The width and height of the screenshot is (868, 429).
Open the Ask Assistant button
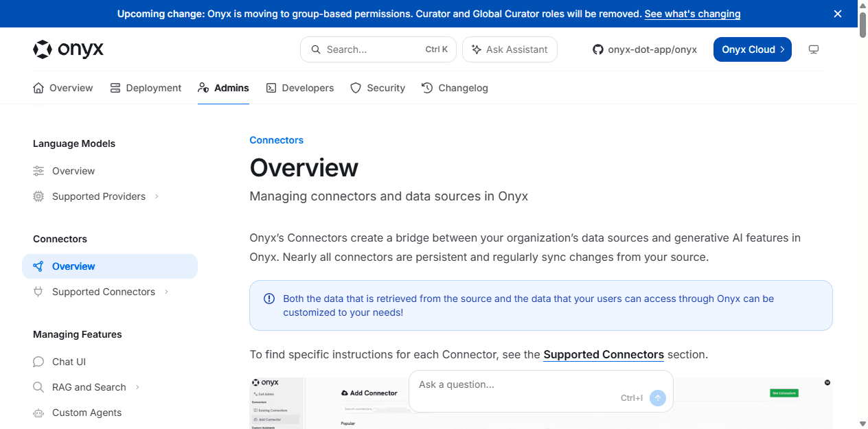pos(510,49)
